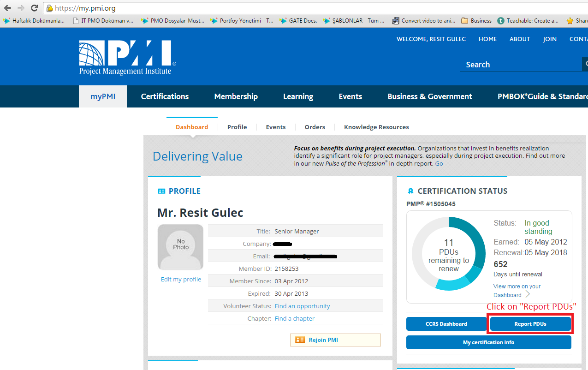This screenshot has width=588, height=370.
Task: Click the In good standing status text
Action: click(538, 227)
